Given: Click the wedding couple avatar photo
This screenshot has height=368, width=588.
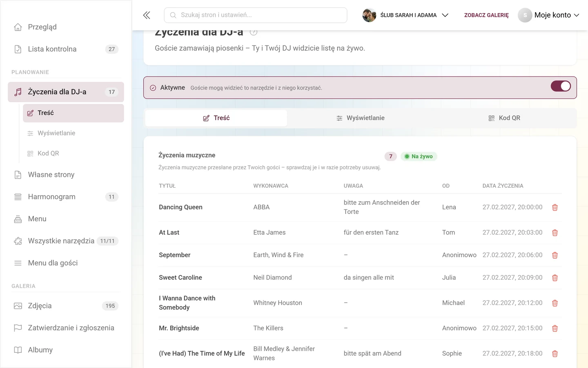Looking at the screenshot, I should pyautogui.click(x=369, y=15).
